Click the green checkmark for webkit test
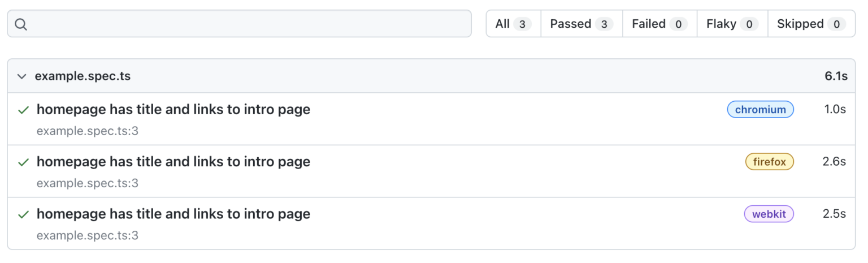Viewport: 868px width, 263px height. coord(23,215)
